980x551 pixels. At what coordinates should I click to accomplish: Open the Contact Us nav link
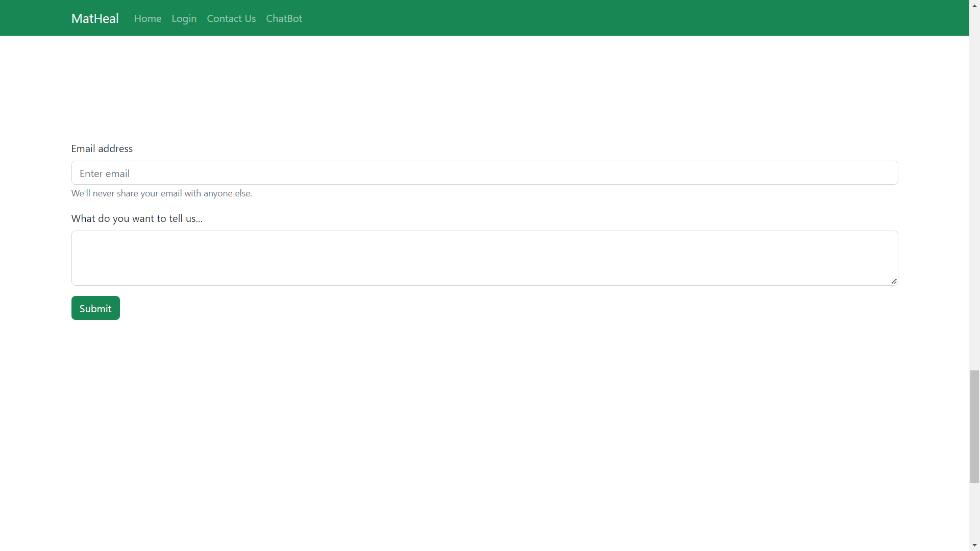pyautogui.click(x=231, y=18)
